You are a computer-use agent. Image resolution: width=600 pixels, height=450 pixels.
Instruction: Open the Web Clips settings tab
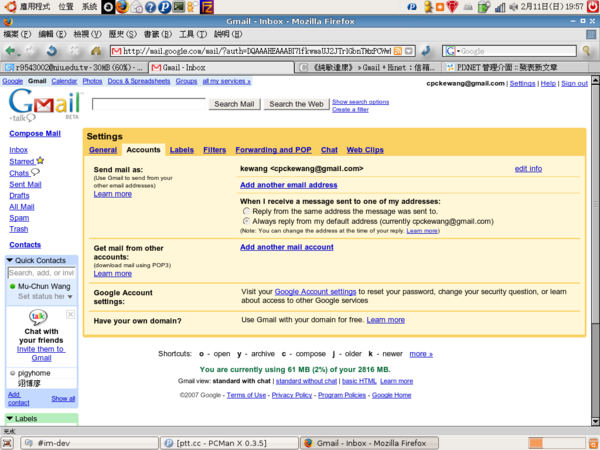pyautogui.click(x=365, y=150)
